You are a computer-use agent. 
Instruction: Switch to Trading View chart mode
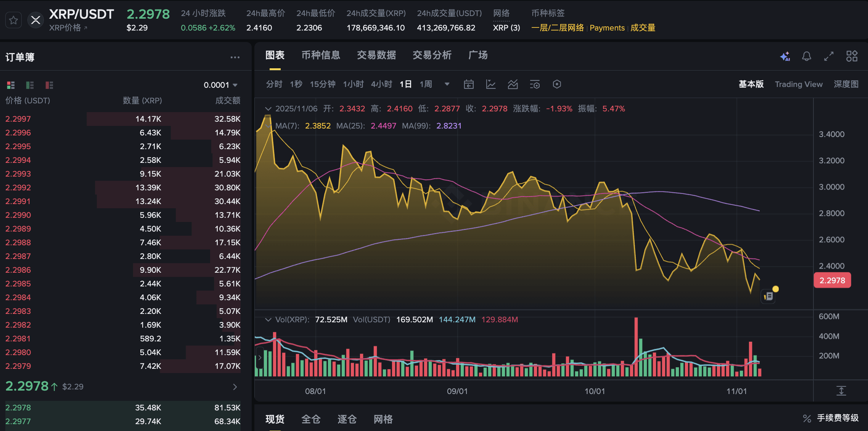pos(799,84)
